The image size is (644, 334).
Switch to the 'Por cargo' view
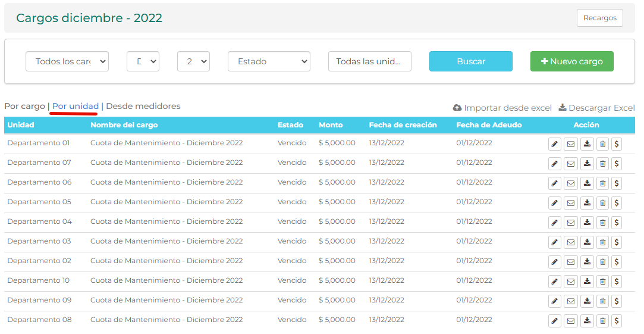click(x=24, y=106)
